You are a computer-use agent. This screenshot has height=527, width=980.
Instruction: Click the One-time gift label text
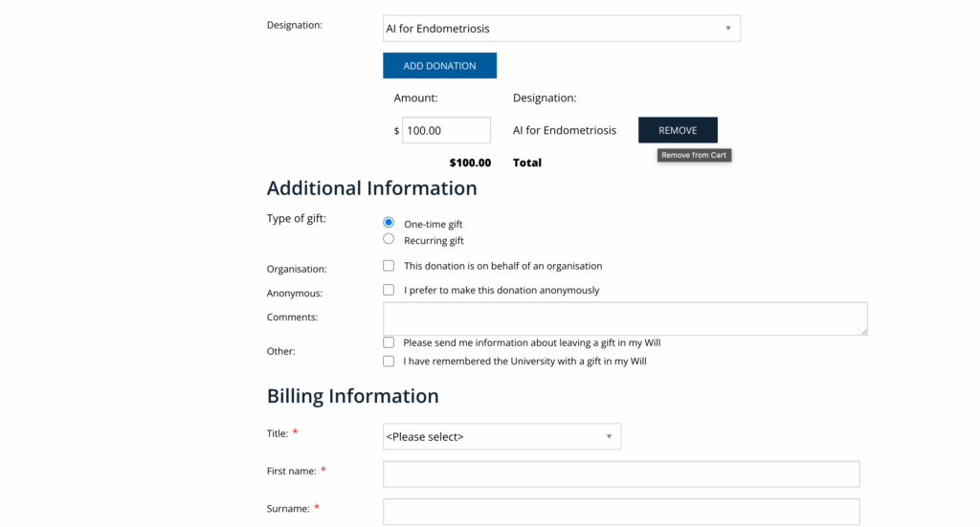[434, 224]
